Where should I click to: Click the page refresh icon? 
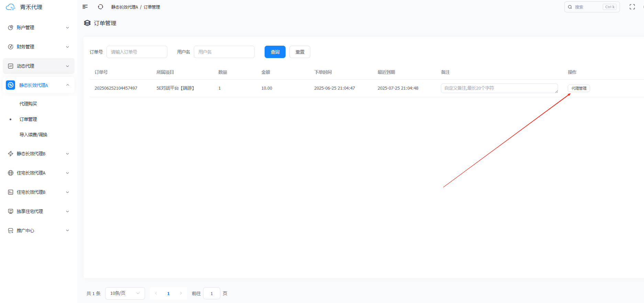[100, 7]
